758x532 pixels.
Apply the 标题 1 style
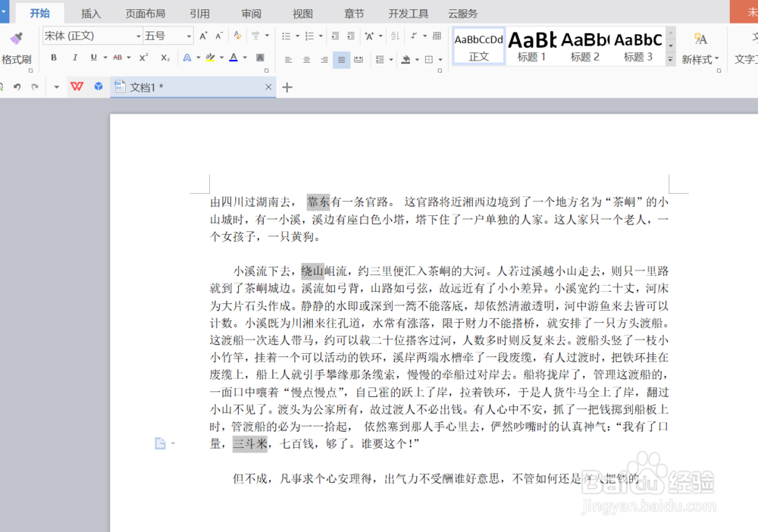point(531,45)
